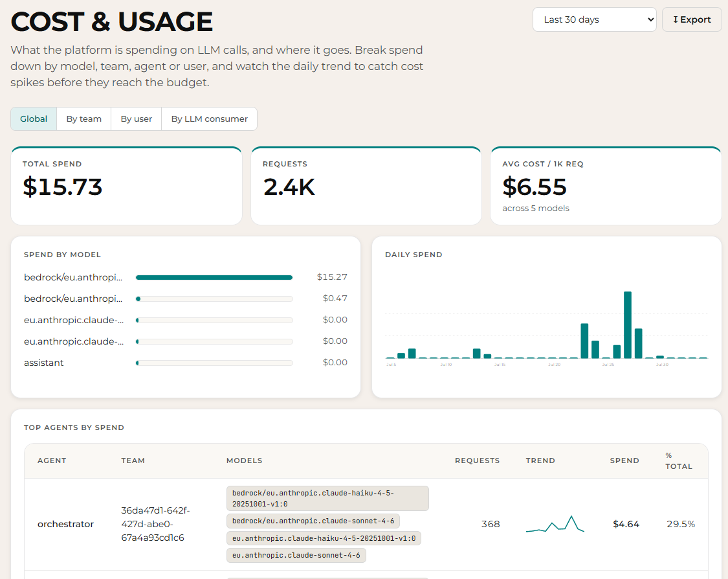Switch to the By user tab
The image size is (728, 579).
137,119
